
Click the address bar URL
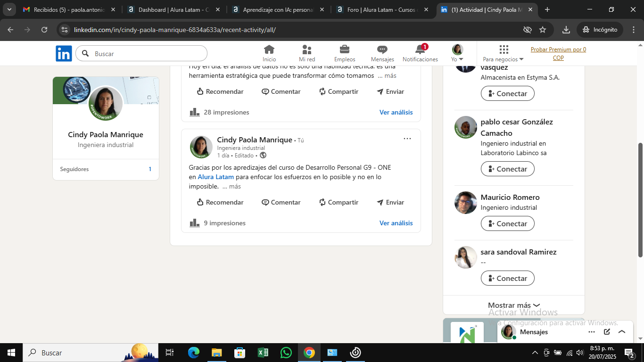(175, 30)
